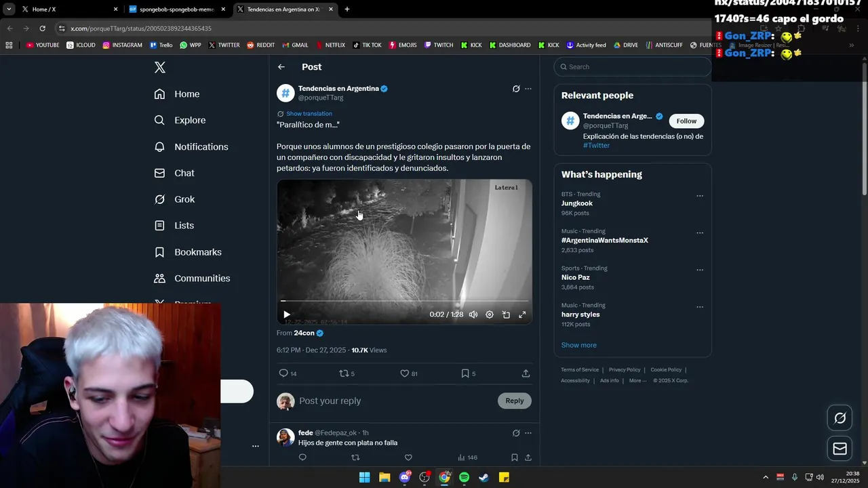Open Steam from taskbar
Image resolution: width=868 pixels, height=488 pixels.
pos(484,477)
